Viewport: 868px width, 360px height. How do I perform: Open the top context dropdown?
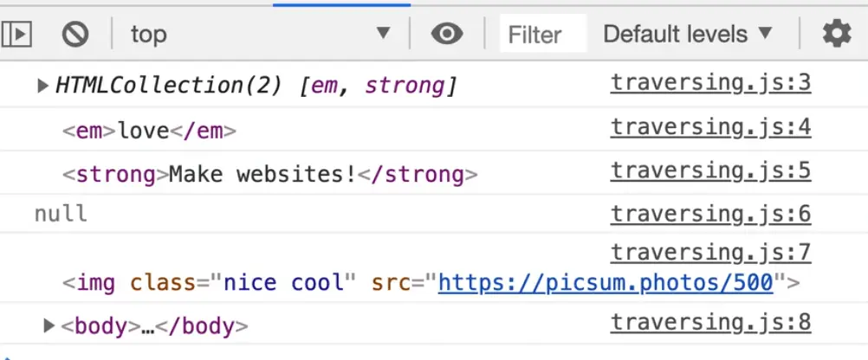[260, 34]
